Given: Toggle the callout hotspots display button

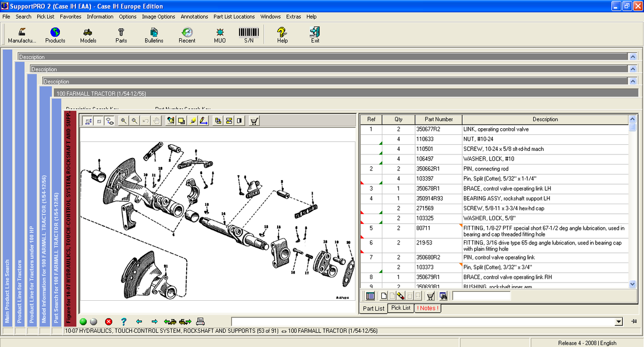Looking at the screenshot, I should [109, 121].
